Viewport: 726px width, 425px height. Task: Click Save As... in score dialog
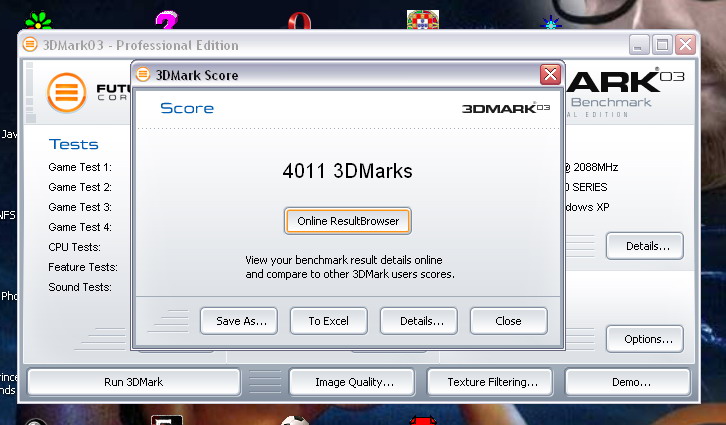tap(239, 321)
